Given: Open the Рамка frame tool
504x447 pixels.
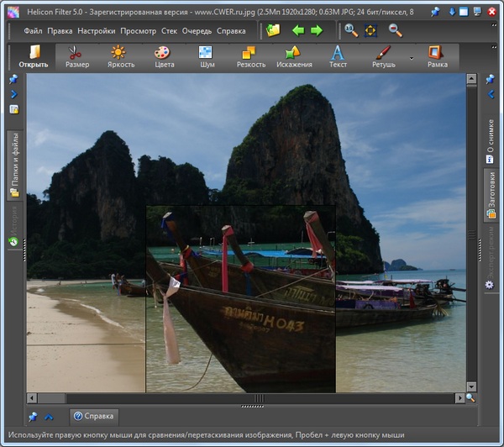Looking at the screenshot, I should (437, 56).
